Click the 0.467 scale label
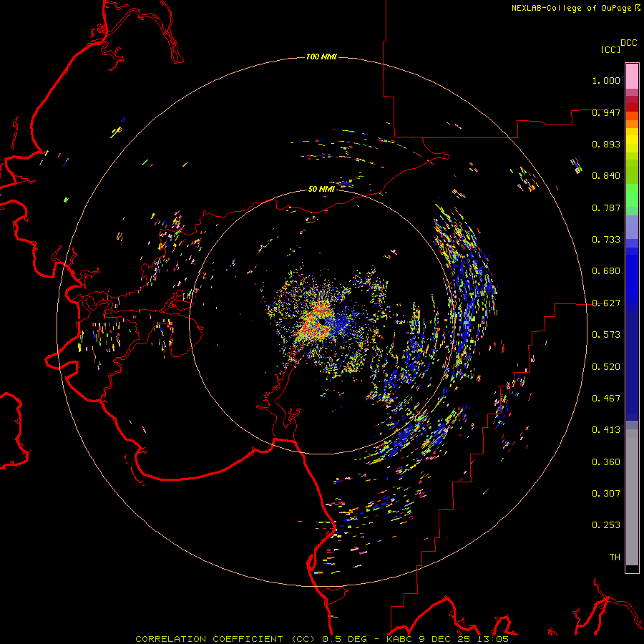The image size is (644, 644). [606, 399]
